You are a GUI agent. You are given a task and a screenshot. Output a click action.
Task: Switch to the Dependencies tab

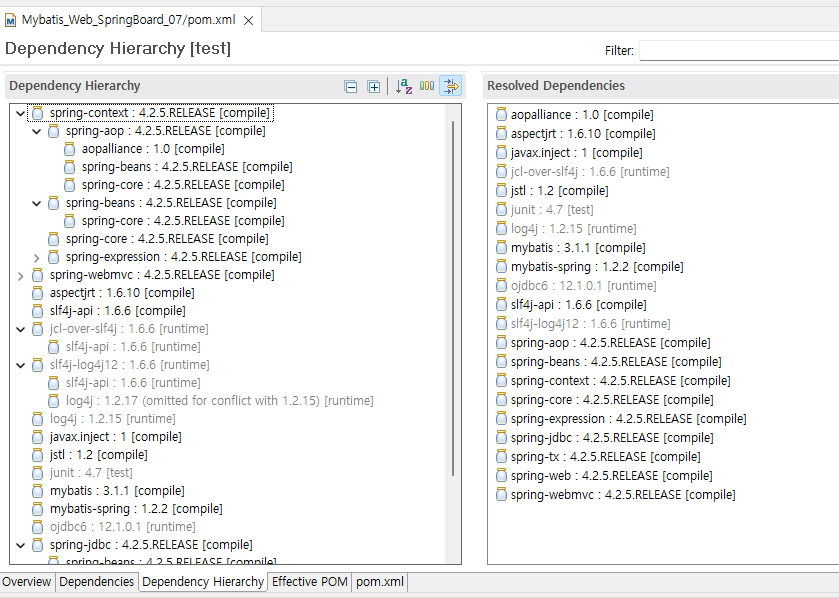pyautogui.click(x=96, y=581)
